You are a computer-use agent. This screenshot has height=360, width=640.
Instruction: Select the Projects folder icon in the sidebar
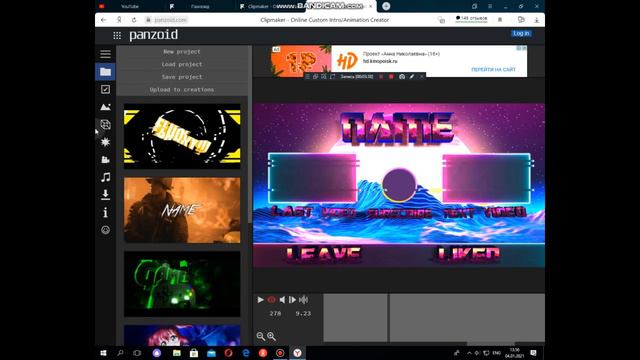(105, 72)
